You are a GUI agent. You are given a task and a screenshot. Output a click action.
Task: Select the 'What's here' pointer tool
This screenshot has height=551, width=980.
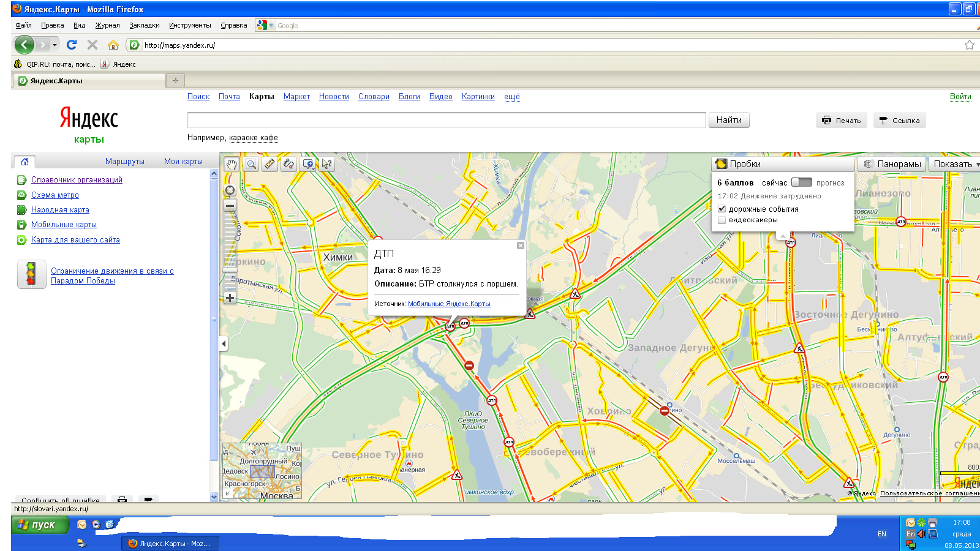point(327,164)
